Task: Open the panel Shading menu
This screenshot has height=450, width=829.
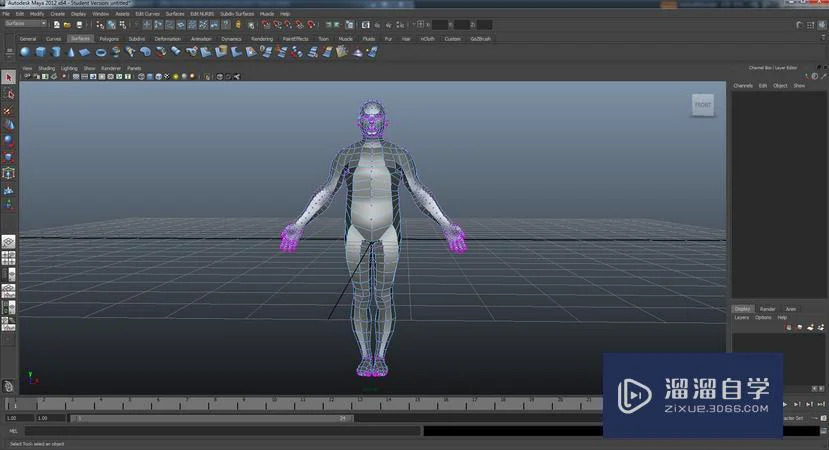Action: (46, 68)
